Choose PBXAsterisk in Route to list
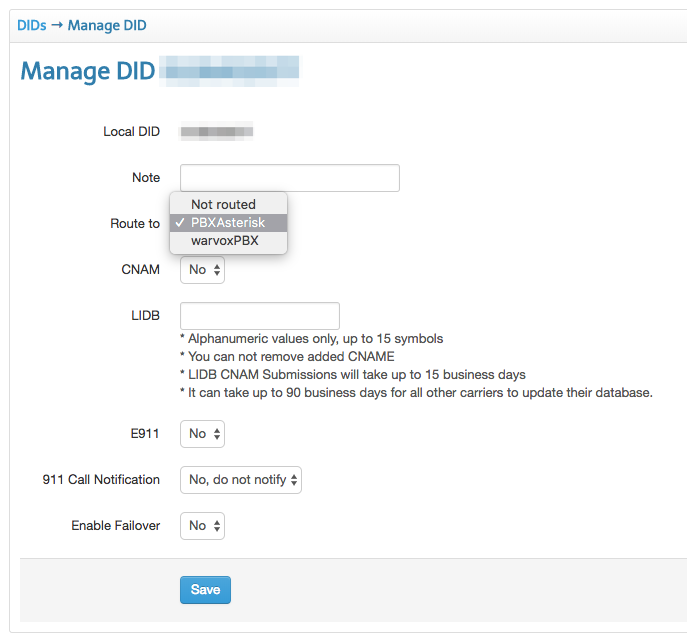The height and width of the screenshot is (634, 687). (x=228, y=223)
